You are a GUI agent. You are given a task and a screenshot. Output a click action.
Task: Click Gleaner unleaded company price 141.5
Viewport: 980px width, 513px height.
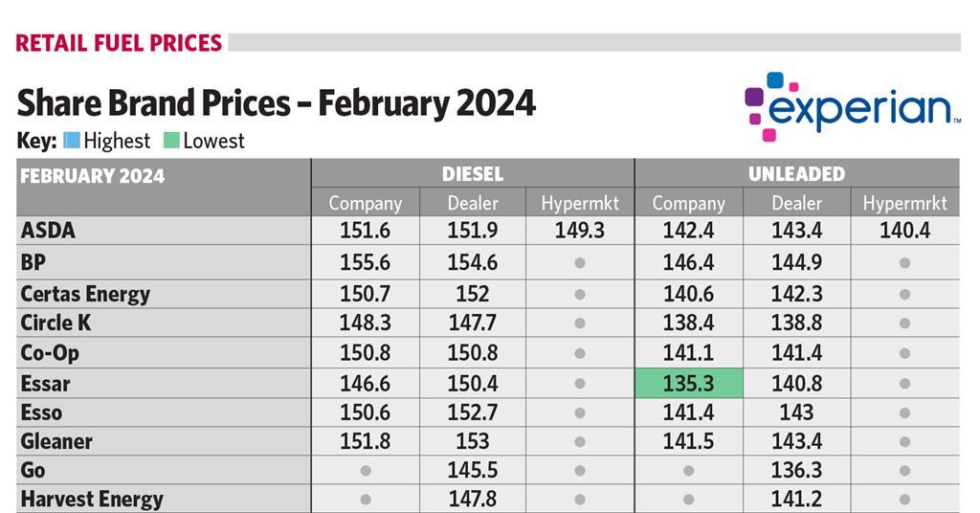688,442
